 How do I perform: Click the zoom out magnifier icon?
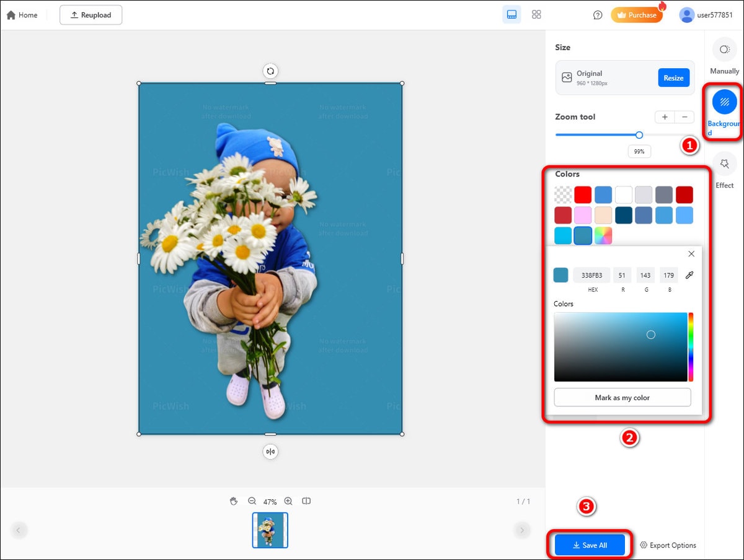[x=252, y=501]
